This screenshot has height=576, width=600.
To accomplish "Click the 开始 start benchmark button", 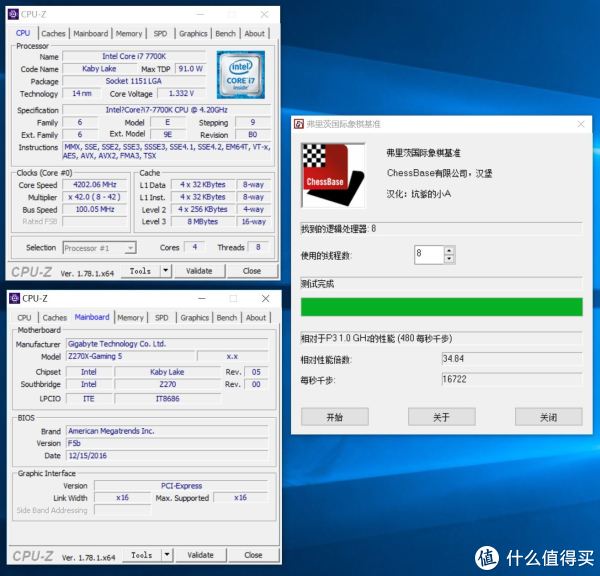I will (x=335, y=417).
